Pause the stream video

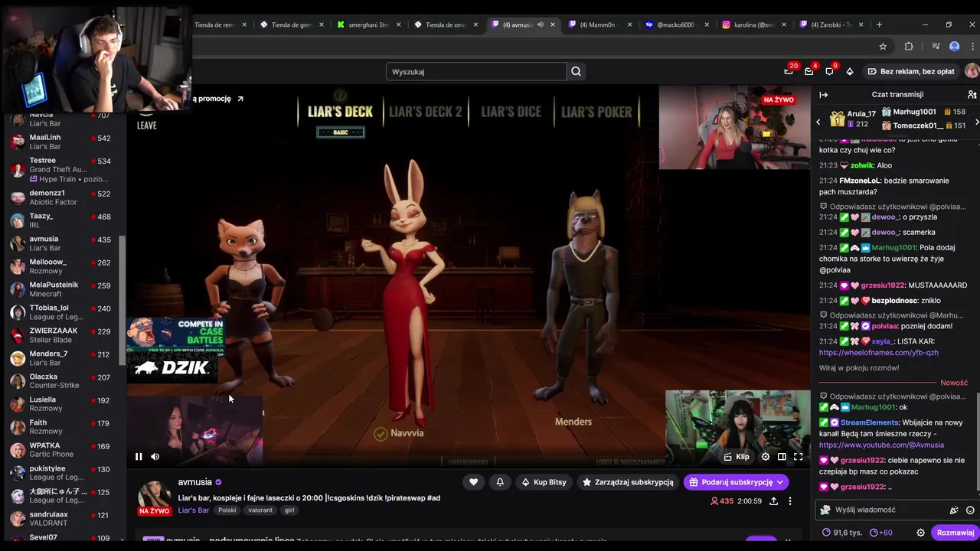(x=139, y=457)
